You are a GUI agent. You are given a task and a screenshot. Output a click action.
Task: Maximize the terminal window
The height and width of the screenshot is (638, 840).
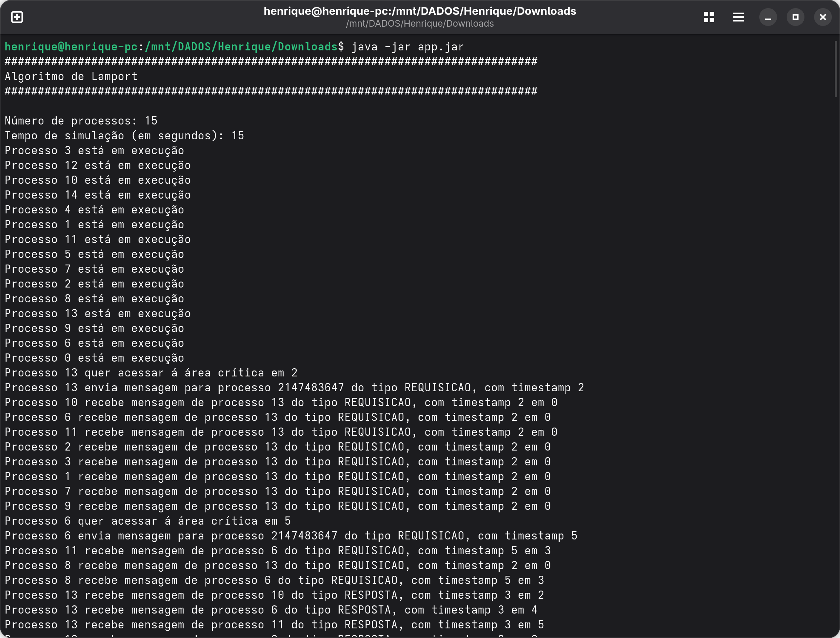coord(795,17)
